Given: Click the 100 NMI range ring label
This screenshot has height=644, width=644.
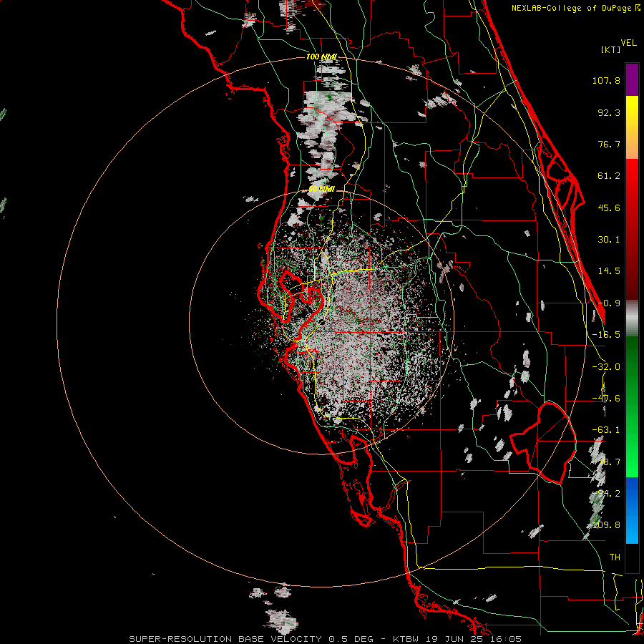Looking at the screenshot, I should click(321, 57).
